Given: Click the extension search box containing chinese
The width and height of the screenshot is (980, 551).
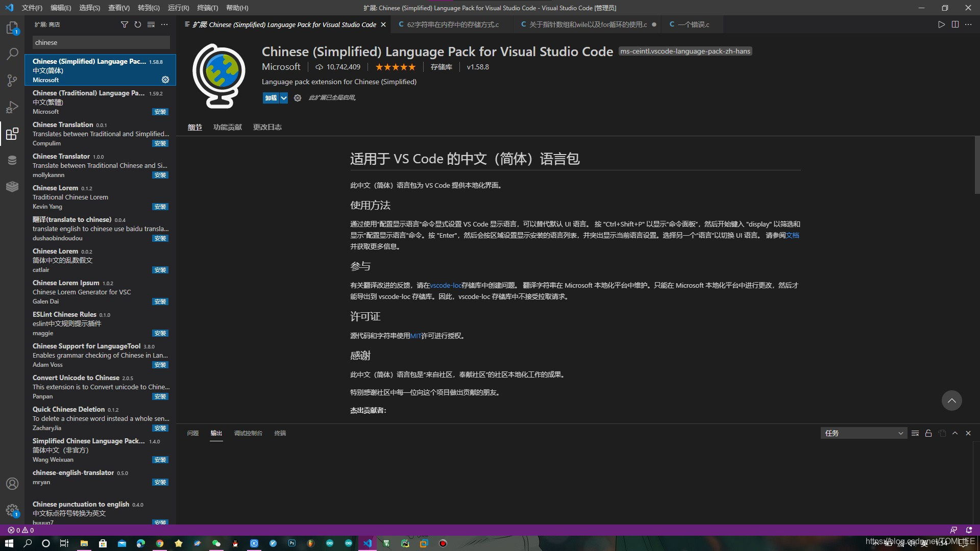Looking at the screenshot, I should (101, 42).
